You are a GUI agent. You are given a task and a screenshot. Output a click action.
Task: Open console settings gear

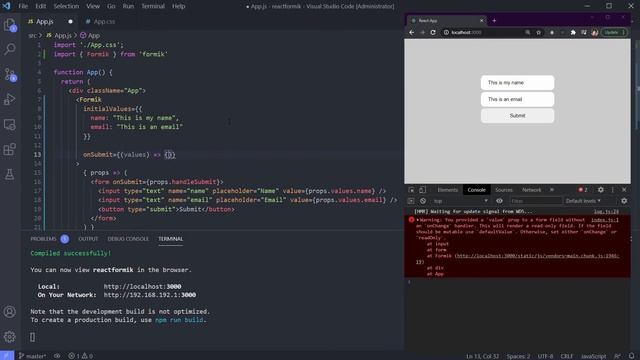point(624,201)
